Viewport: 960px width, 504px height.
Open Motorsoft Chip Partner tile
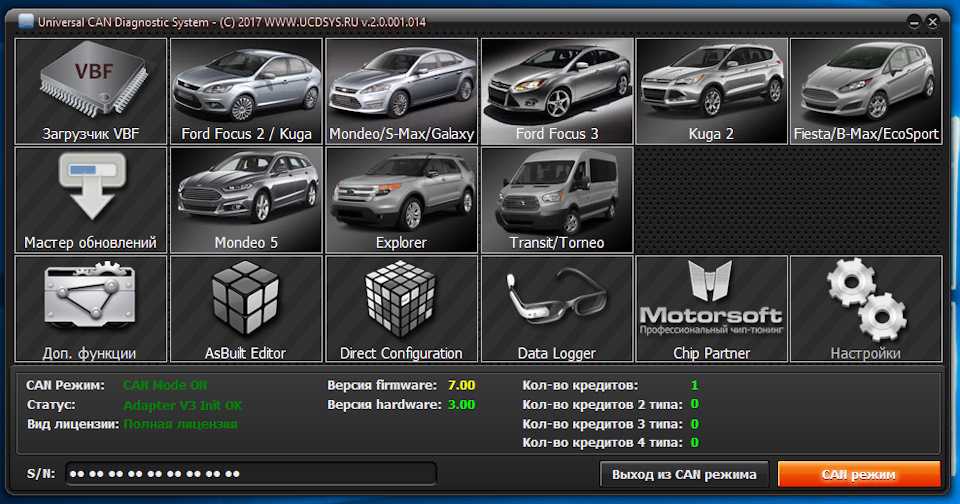pyautogui.click(x=711, y=309)
